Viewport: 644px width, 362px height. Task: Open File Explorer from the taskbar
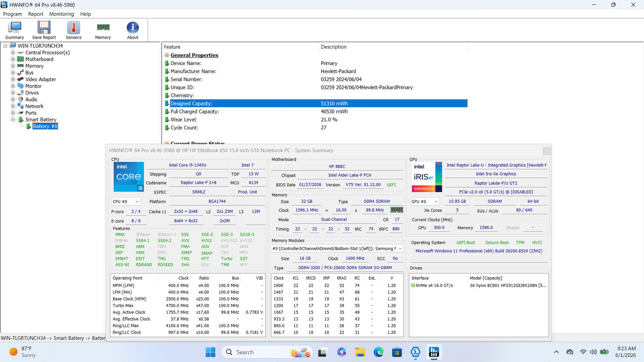pyautogui.click(x=360, y=352)
